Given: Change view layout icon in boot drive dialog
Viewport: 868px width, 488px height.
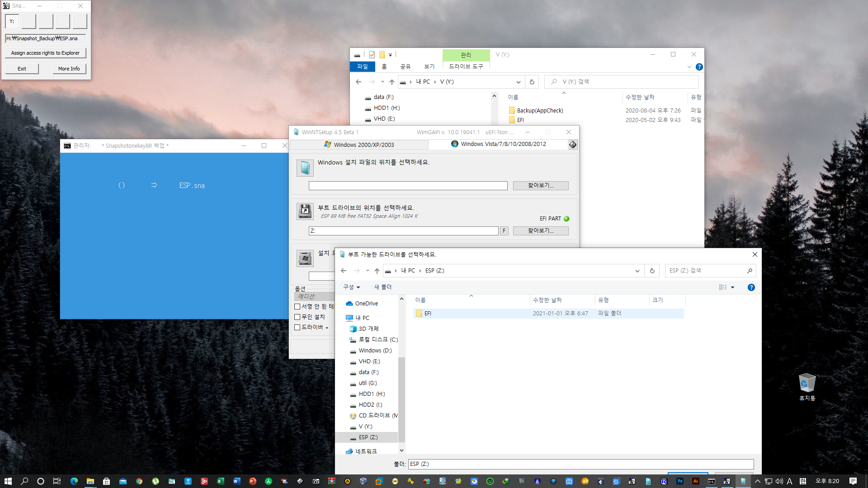Looking at the screenshot, I should tap(723, 287).
